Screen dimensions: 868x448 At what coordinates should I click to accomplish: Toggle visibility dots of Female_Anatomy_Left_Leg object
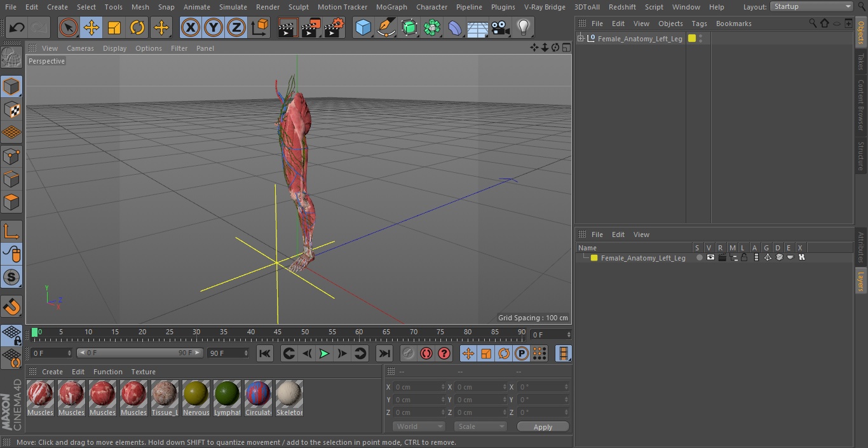700,39
